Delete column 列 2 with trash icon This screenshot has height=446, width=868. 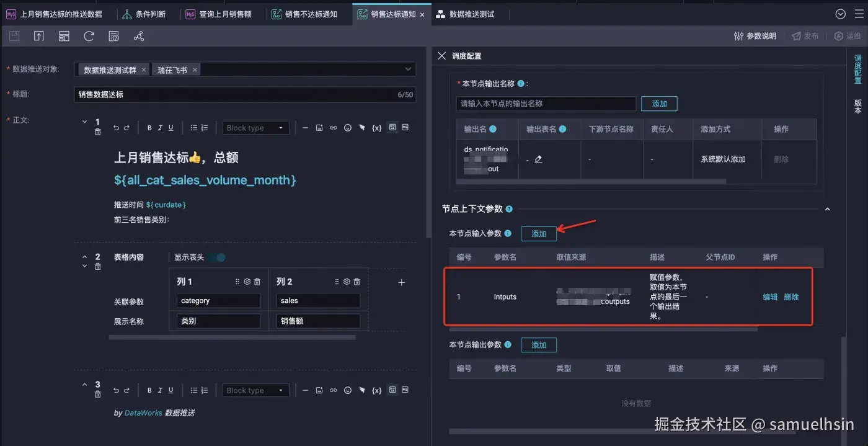click(356, 282)
